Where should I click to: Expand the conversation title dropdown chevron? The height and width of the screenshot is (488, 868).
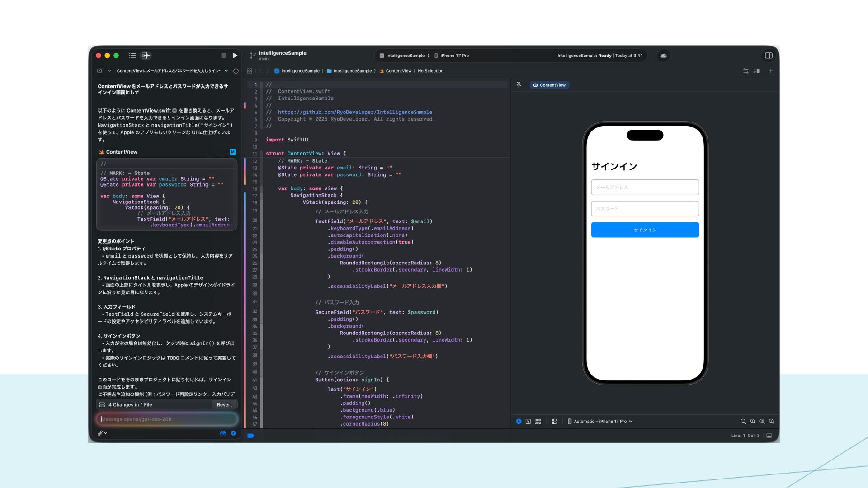coord(226,71)
